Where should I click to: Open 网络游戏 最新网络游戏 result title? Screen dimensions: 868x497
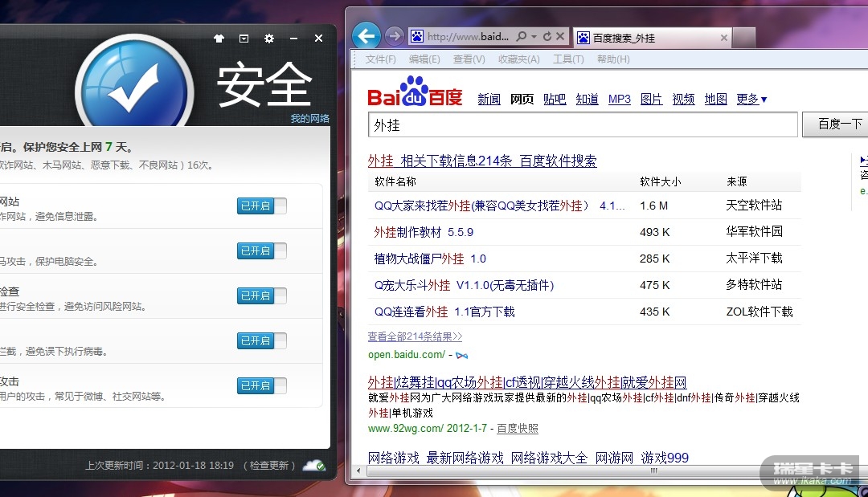528,458
